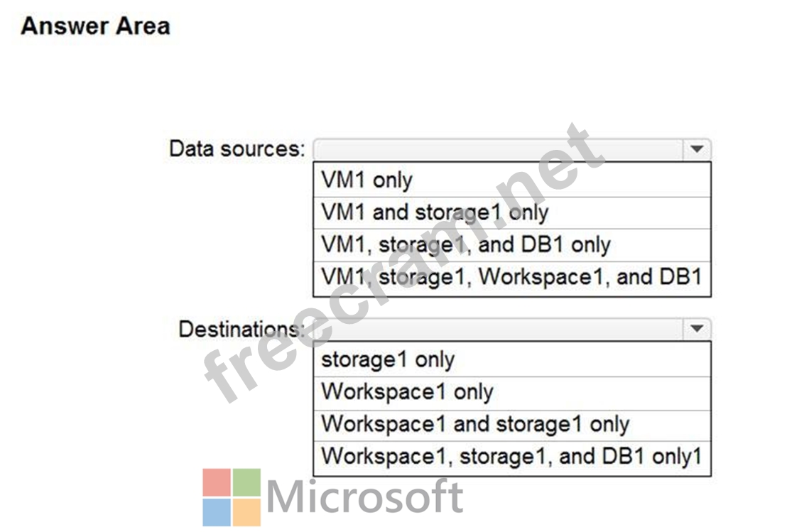Click the Destinations label
This screenshot has height=532, width=809.
pyautogui.click(x=241, y=329)
